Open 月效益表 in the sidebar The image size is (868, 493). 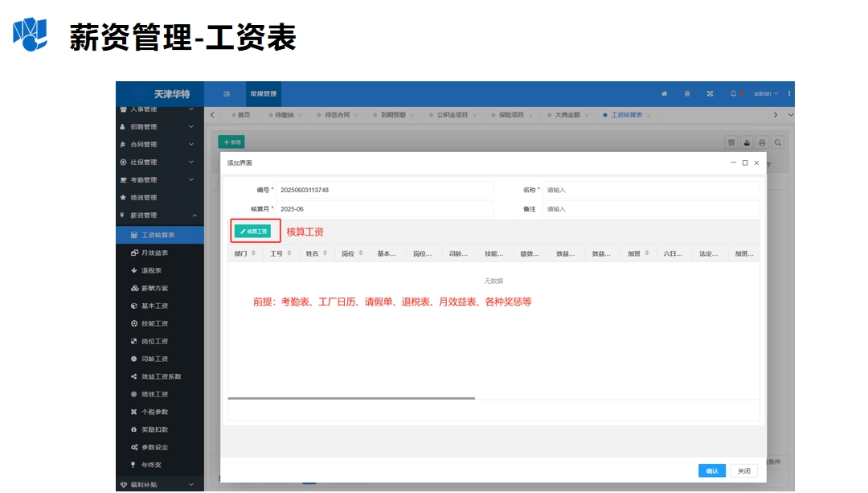point(160,253)
